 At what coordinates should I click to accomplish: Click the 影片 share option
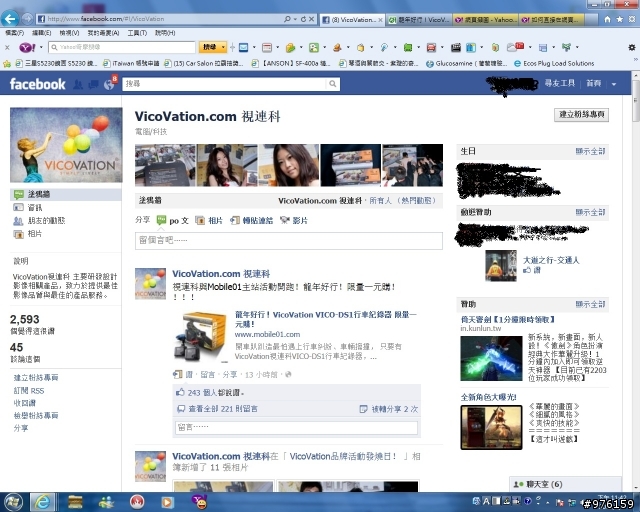(294, 220)
